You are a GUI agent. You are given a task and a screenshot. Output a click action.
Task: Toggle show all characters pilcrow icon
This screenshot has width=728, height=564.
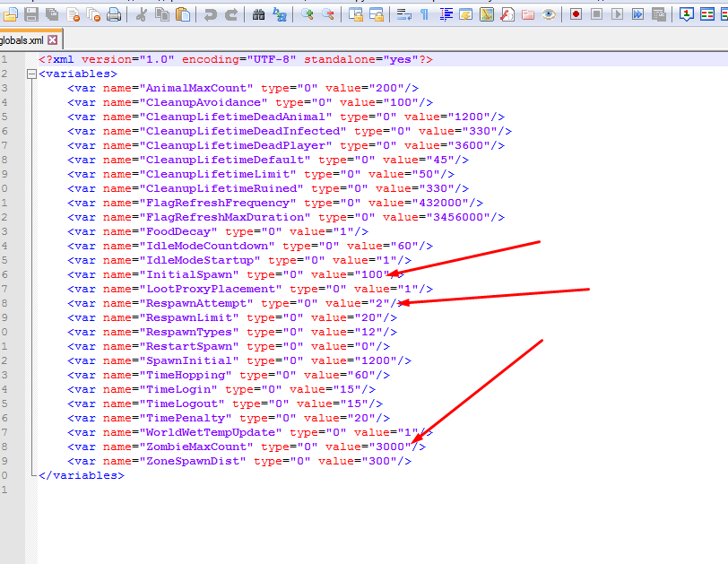[x=424, y=15]
